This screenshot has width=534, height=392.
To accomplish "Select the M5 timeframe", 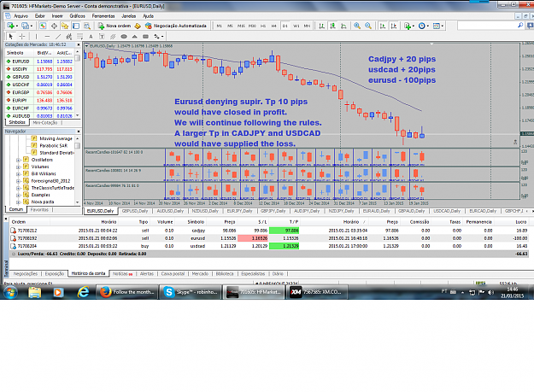I will coord(230,26).
